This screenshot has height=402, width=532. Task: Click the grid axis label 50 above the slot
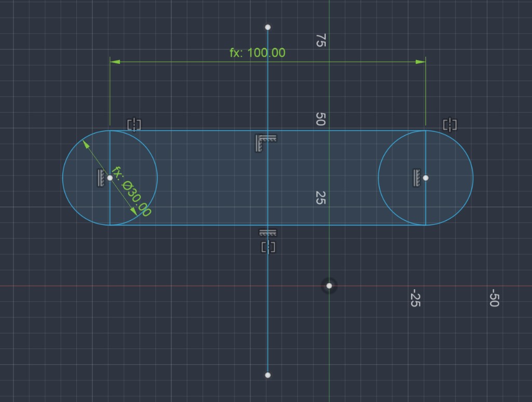[321, 119]
